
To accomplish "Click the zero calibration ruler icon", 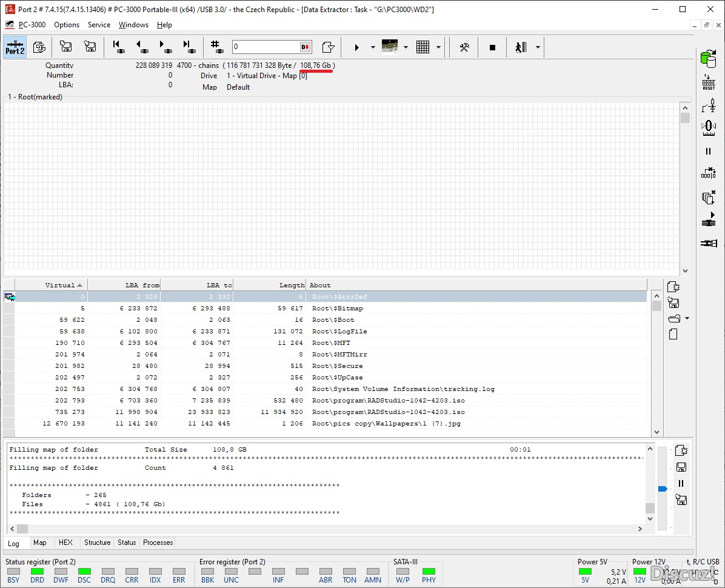I will click(709, 128).
